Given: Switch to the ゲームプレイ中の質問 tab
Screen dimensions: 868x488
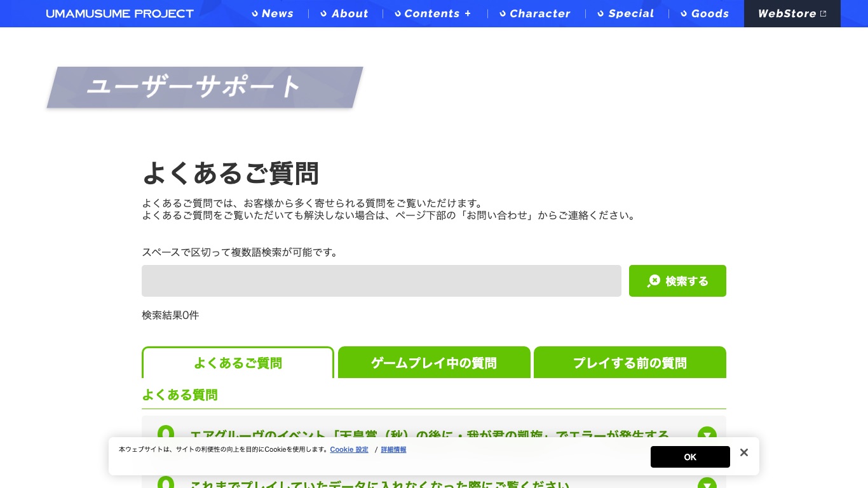Looking at the screenshot, I should [x=434, y=363].
